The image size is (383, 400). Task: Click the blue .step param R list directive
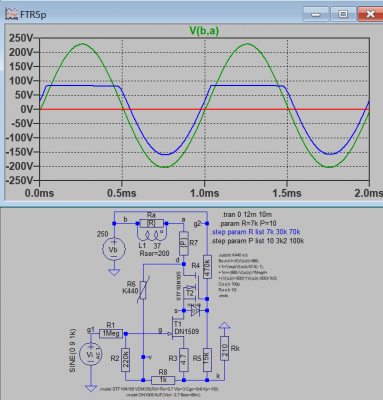pos(256,232)
